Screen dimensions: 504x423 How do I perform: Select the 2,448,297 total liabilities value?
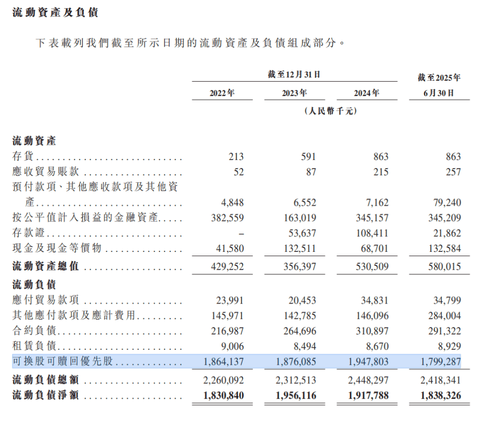tap(369, 381)
